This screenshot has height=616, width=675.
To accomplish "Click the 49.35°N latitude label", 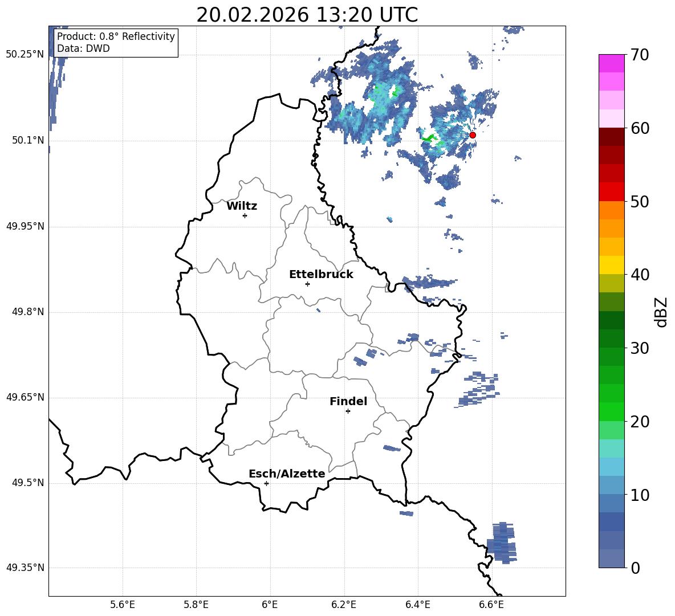I will 25,568.
